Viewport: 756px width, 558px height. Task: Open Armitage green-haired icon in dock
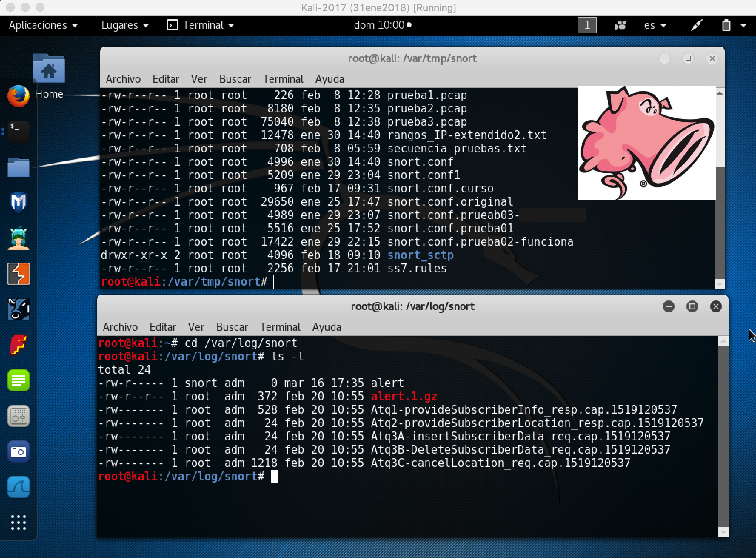18,238
